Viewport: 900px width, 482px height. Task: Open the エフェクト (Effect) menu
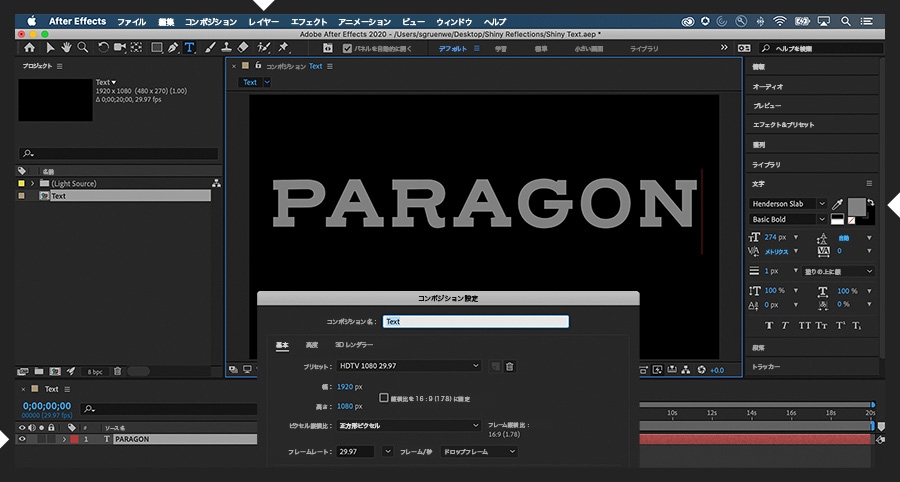point(309,22)
